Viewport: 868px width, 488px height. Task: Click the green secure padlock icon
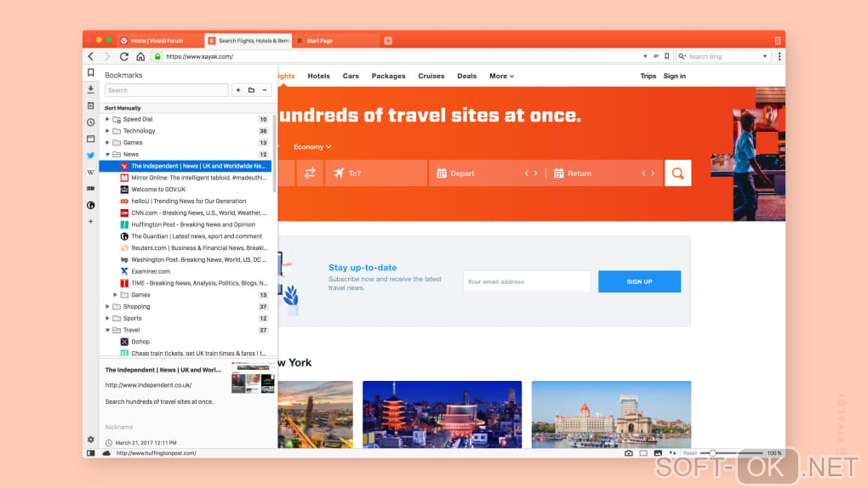(x=157, y=56)
